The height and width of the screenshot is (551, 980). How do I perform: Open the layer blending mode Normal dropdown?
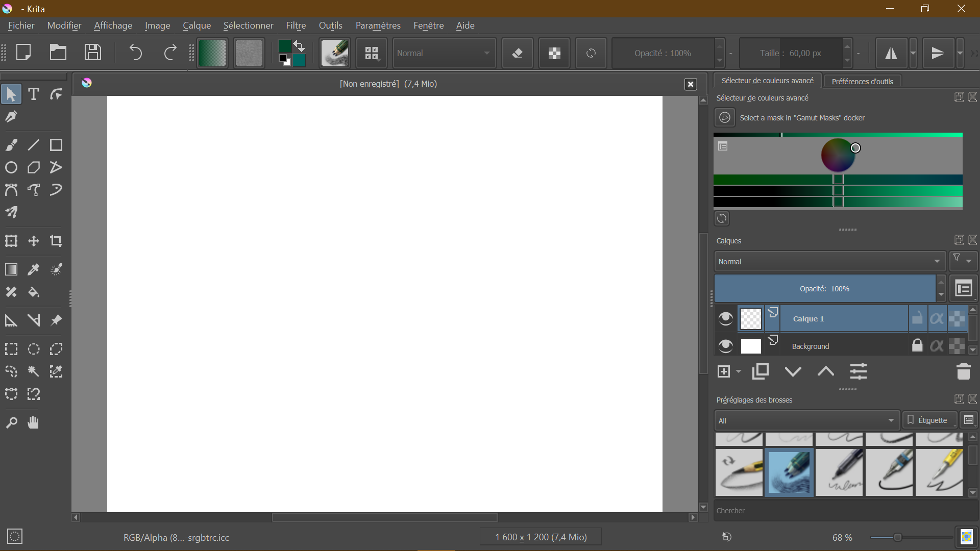829,261
